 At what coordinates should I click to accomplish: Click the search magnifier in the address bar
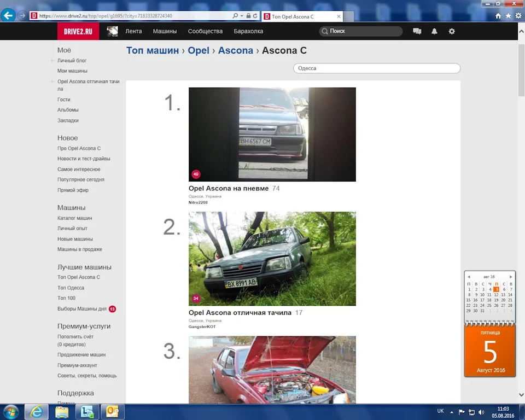click(x=235, y=16)
